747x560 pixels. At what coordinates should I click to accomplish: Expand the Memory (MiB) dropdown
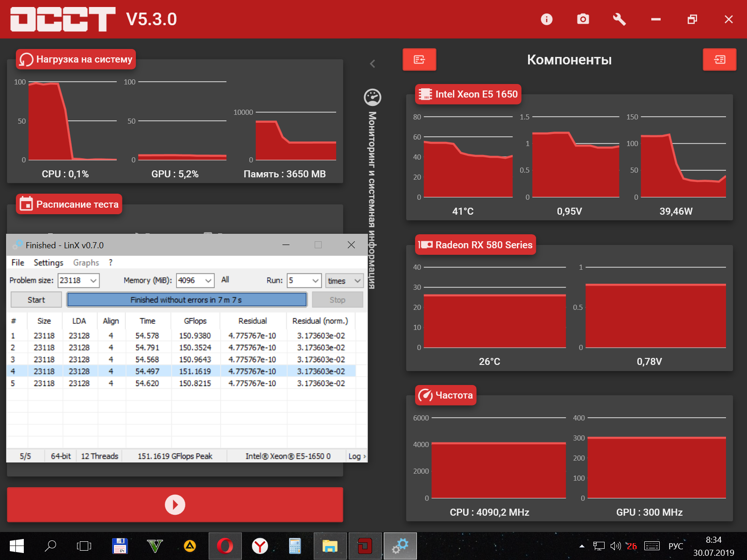click(208, 280)
